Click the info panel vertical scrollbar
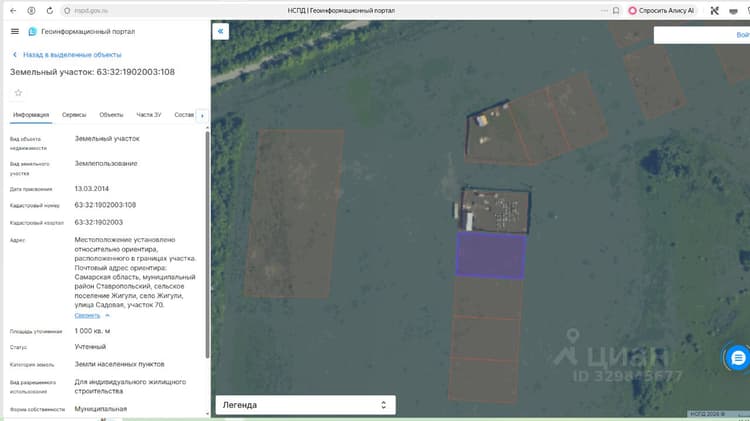Screen dimensions: 750x421 [x=207, y=244]
